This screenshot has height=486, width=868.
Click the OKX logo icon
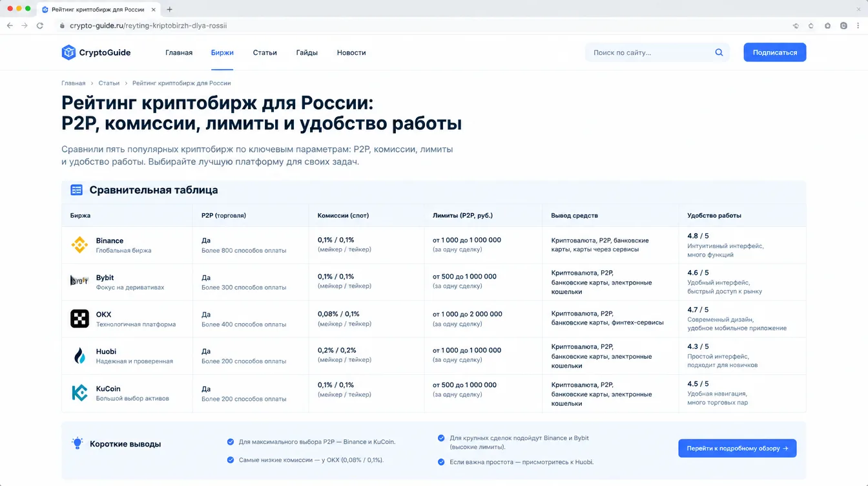click(79, 319)
